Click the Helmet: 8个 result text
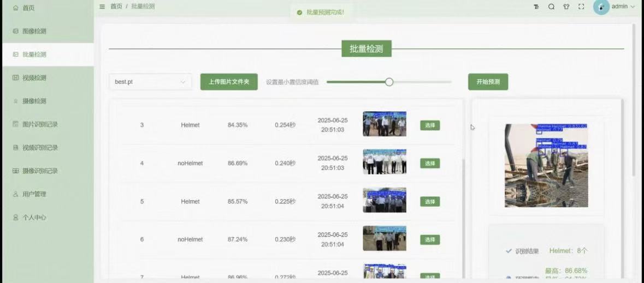Viewport: 644px width, 283px height. (x=569, y=251)
